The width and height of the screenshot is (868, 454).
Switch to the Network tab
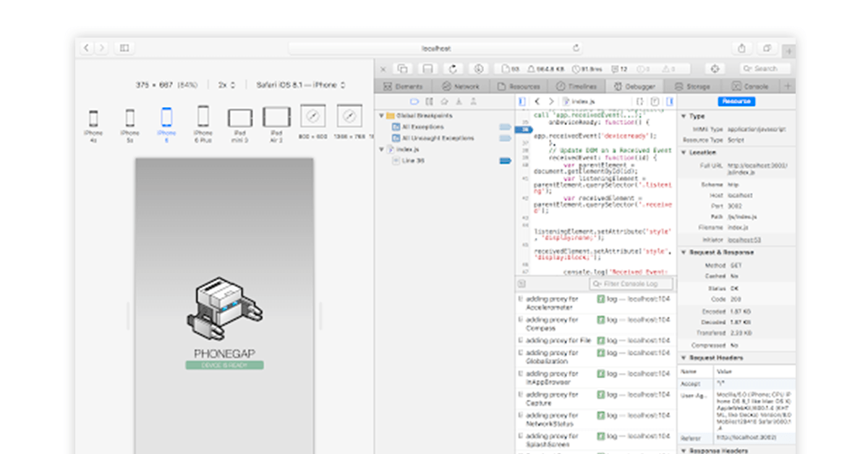tap(460, 86)
